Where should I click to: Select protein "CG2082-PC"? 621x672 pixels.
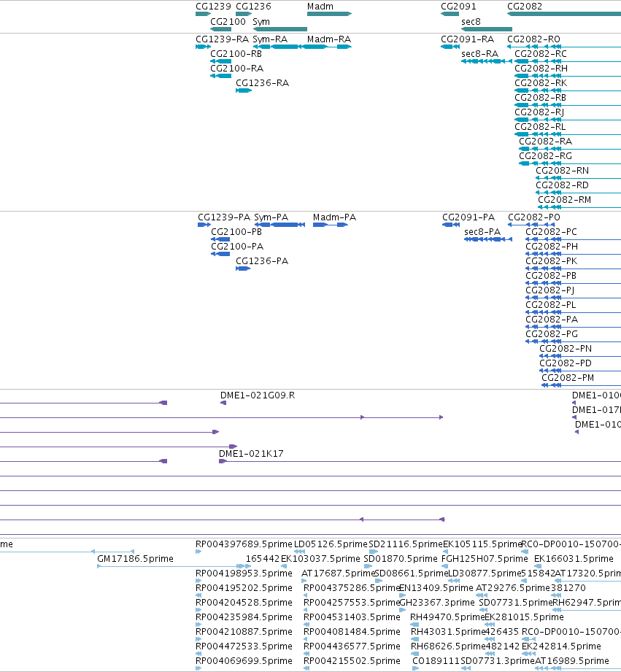click(551, 232)
